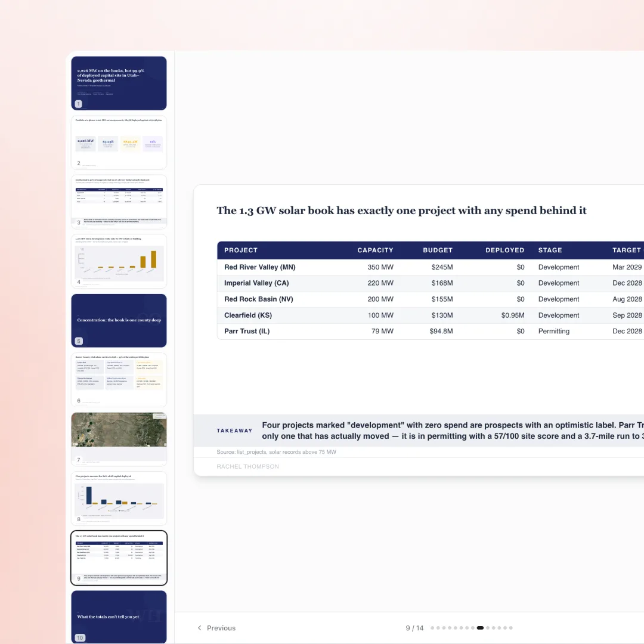Go to Previous slide
The image size is (644, 644).
pos(216,628)
